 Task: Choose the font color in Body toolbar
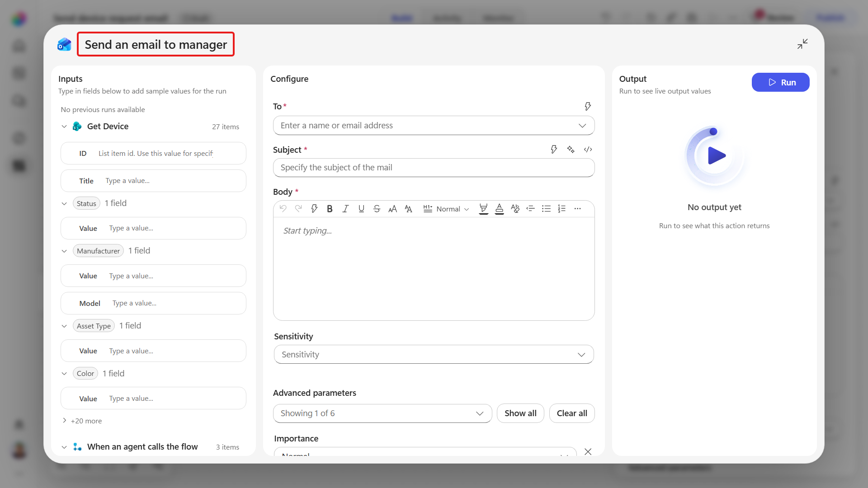[x=499, y=209]
